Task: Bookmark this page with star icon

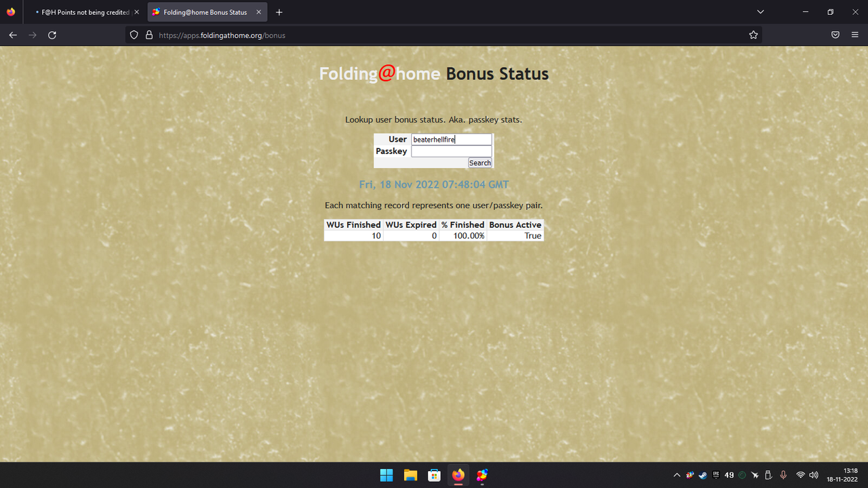Action: click(753, 35)
